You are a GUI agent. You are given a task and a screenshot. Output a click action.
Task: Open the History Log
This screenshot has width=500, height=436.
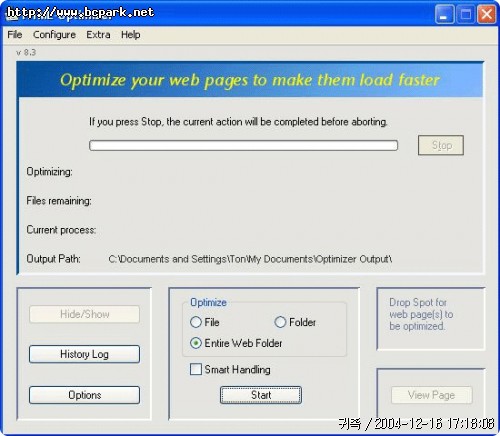coord(84,354)
